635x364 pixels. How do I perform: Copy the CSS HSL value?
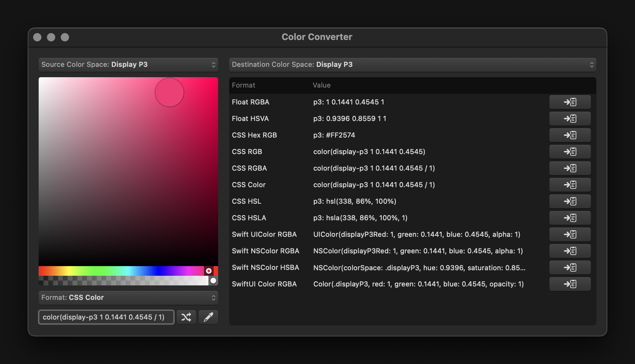point(570,201)
